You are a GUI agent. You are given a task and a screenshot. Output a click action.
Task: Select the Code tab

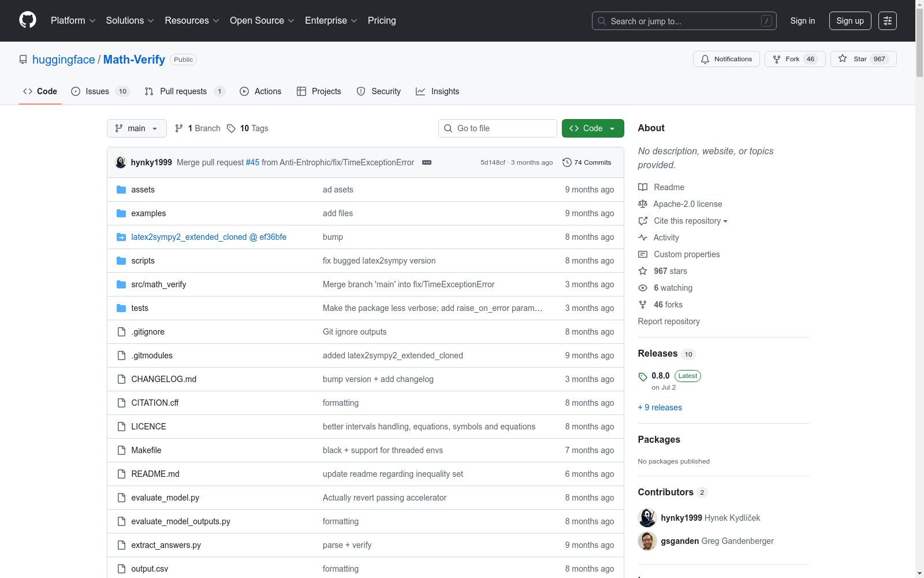(x=40, y=91)
